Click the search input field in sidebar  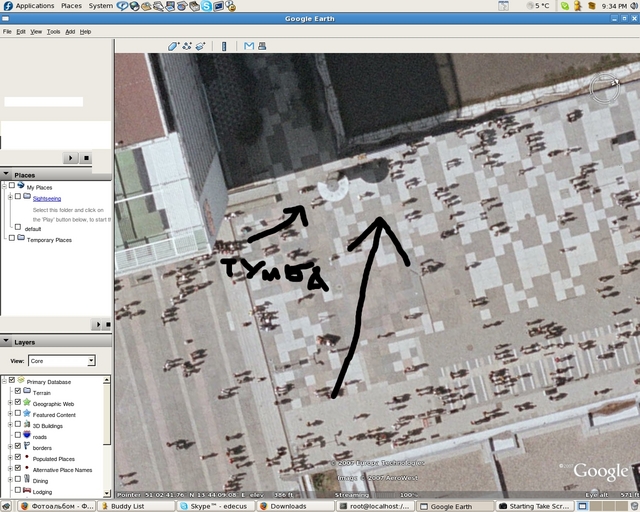pyautogui.click(x=44, y=102)
